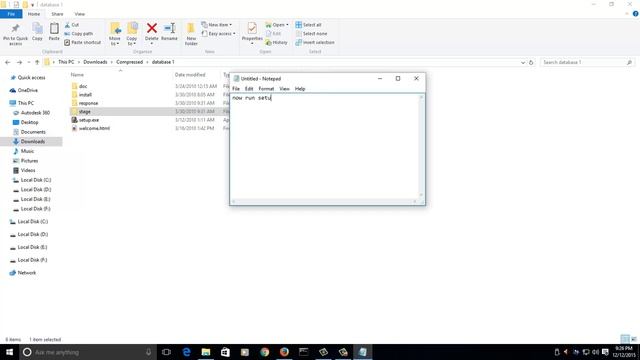Sort by Date modified column header

190,75
